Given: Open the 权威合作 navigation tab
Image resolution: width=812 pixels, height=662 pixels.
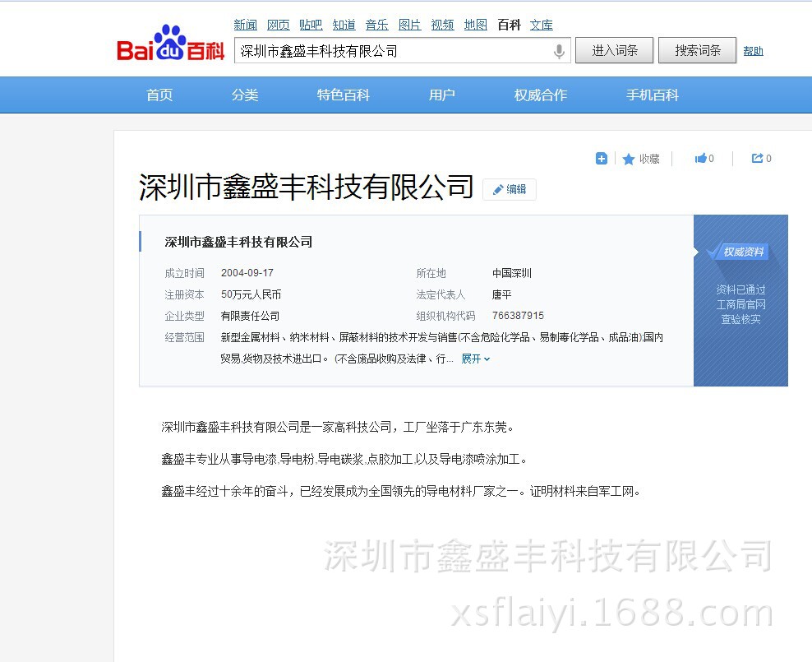Looking at the screenshot, I should (541, 95).
